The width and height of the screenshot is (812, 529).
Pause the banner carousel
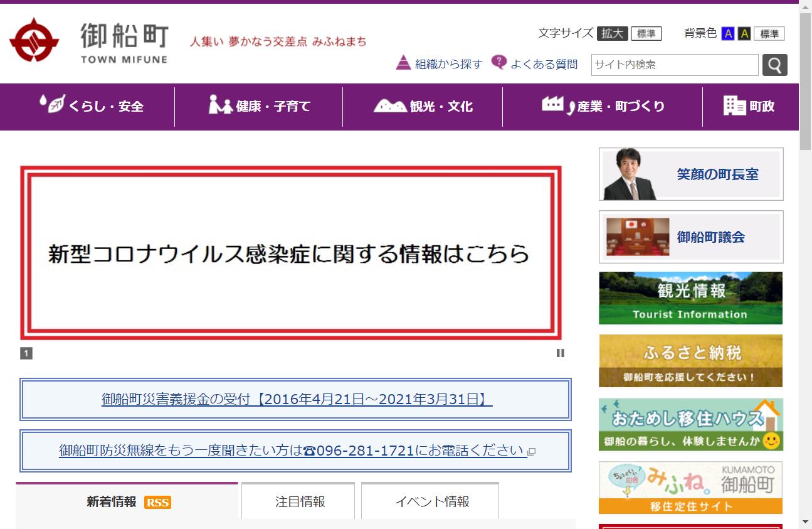560,353
